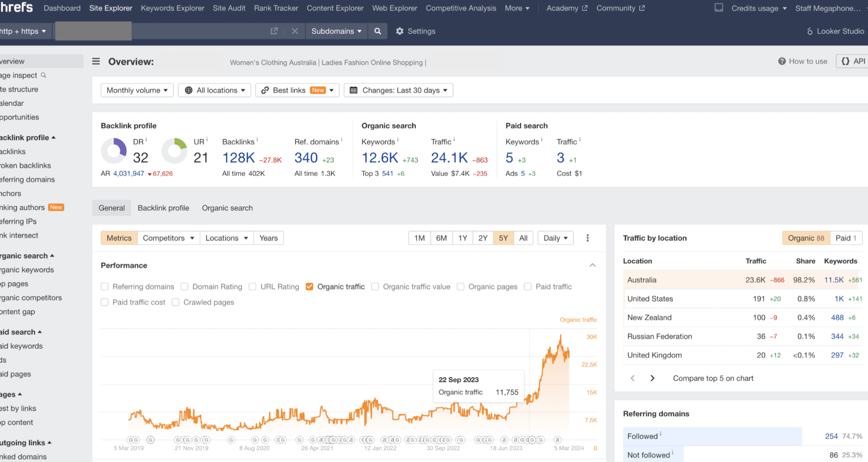Screen dimensions: 868x462
Task: Click Compare top 5 on chart
Action: pos(713,378)
